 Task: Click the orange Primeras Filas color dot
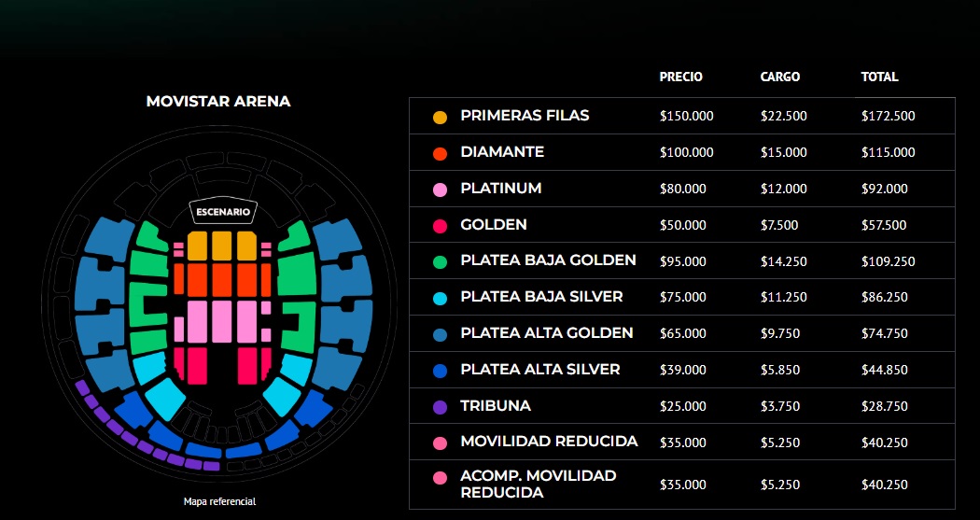point(441,118)
